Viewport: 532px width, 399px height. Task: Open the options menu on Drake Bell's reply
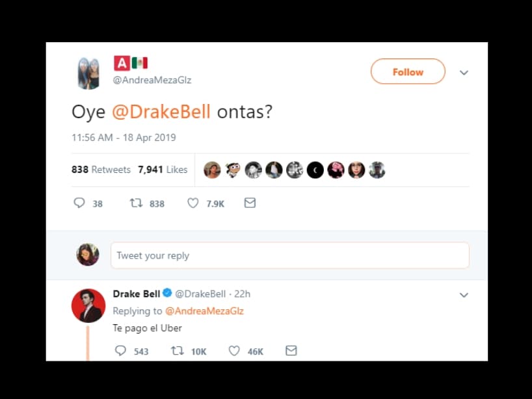(464, 294)
